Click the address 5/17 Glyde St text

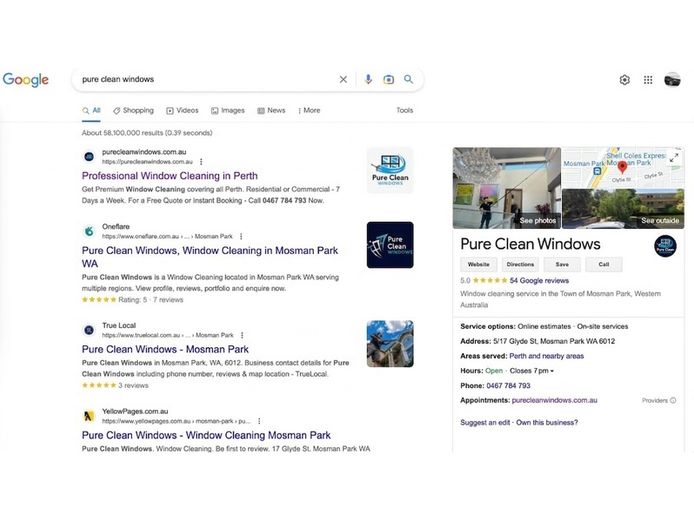click(x=554, y=341)
